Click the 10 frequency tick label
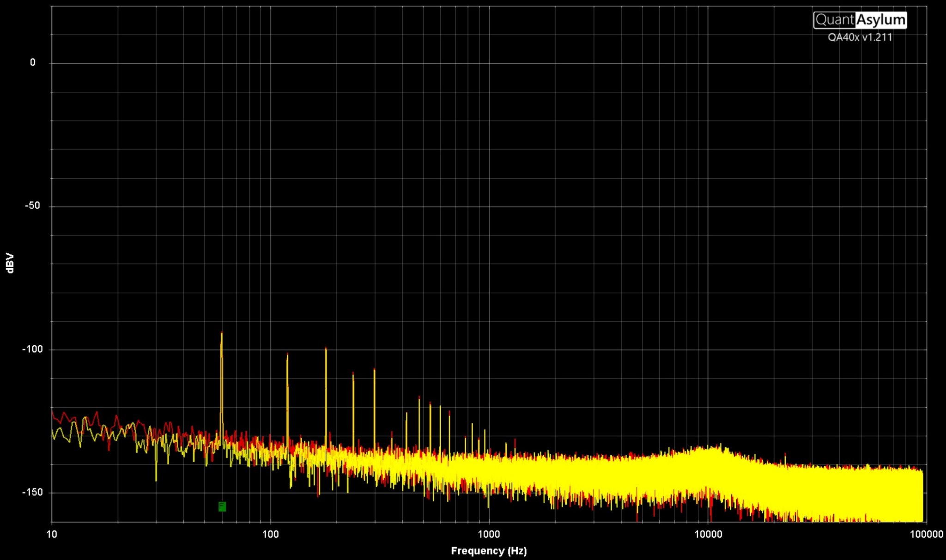946x560 pixels. click(x=52, y=534)
